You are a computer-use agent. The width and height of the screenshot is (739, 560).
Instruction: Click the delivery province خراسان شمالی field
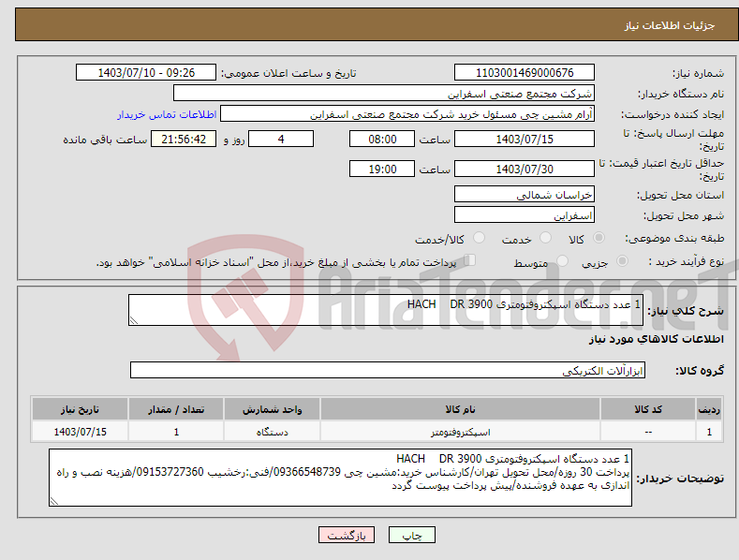525,194
